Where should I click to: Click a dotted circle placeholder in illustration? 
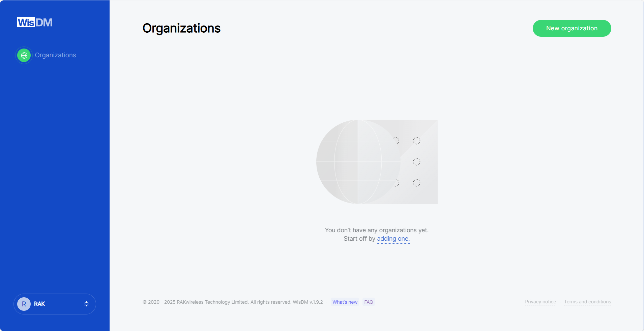pos(416,162)
